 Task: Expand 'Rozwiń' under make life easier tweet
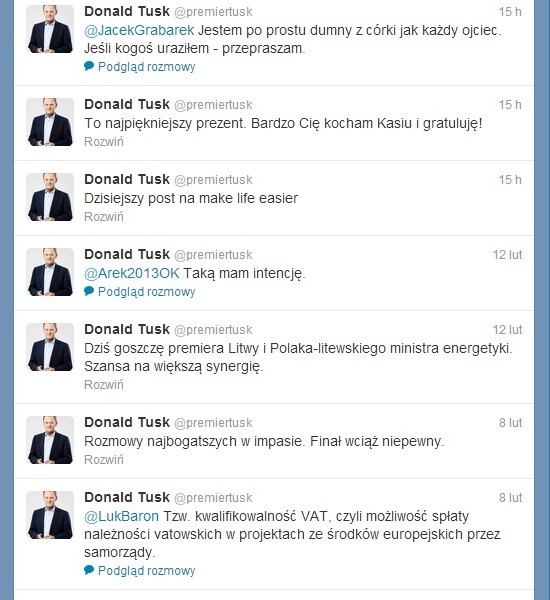pos(104,217)
